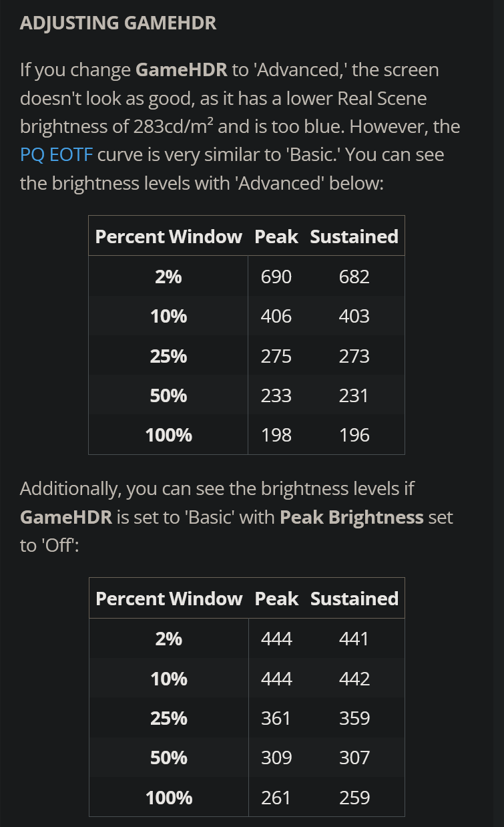Select sustained value 196
The height and width of the screenshot is (827, 504).
(x=354, y=435)
